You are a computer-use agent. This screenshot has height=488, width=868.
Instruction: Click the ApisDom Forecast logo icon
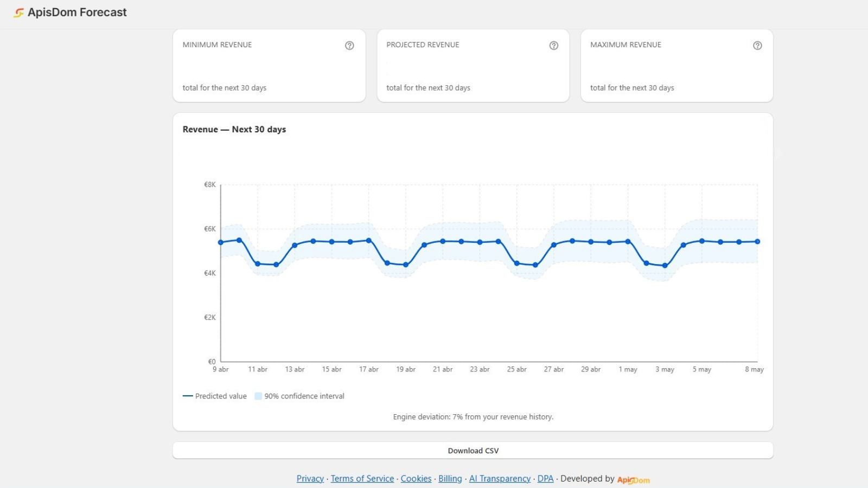pos(19,12)
